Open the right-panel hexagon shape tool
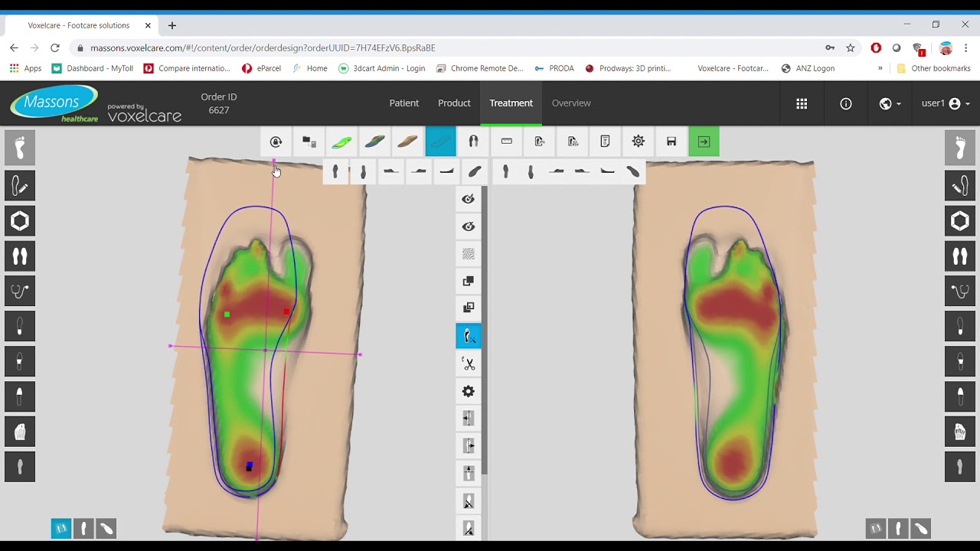 pyautogui.click(x=960, y=221)
